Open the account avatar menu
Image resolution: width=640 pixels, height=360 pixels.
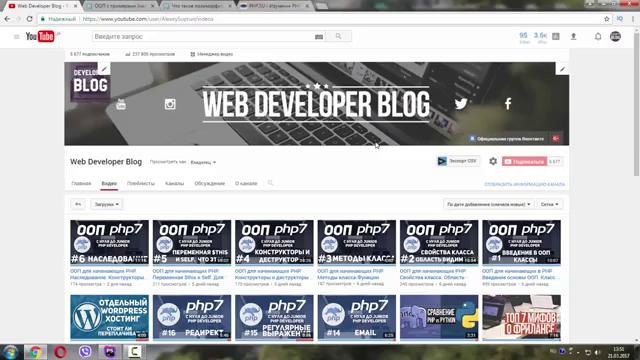pos(616,36)
